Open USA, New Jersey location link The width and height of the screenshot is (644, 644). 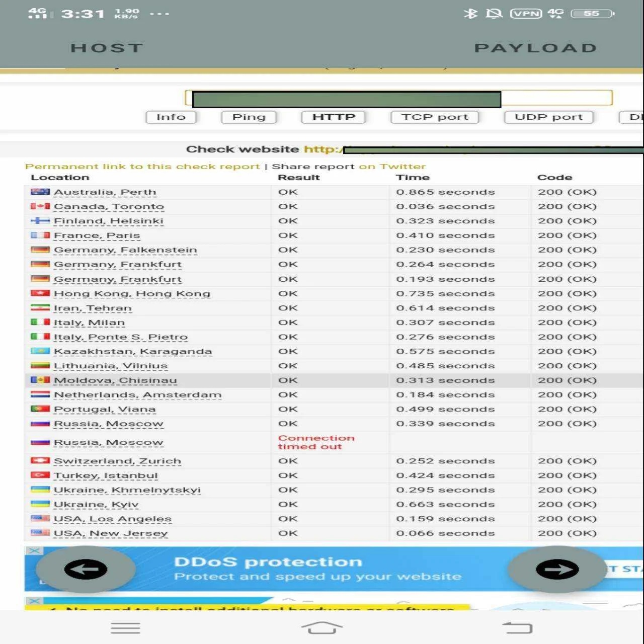(x=111, y=533)
